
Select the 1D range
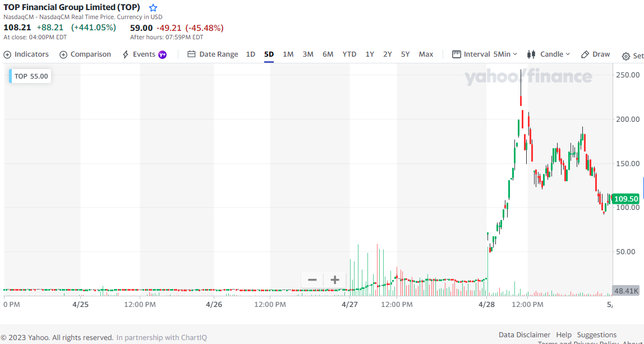(x=251, y=54)
